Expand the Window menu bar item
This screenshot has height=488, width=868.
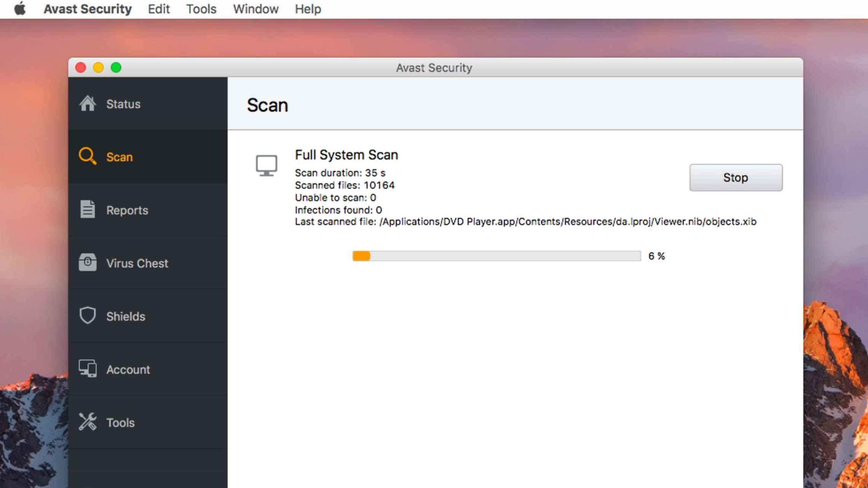tap(255, 8)
